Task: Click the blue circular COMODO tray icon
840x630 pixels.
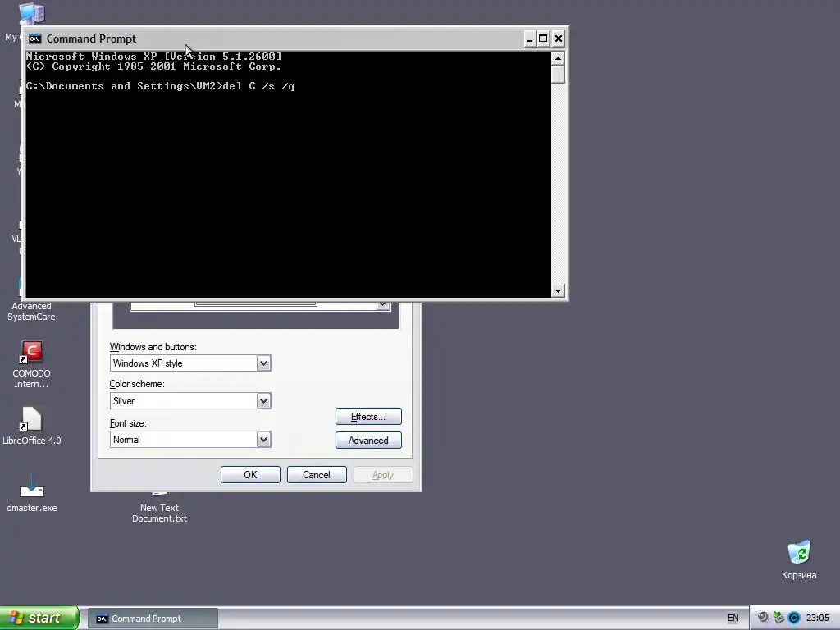Action: [794, 618]
